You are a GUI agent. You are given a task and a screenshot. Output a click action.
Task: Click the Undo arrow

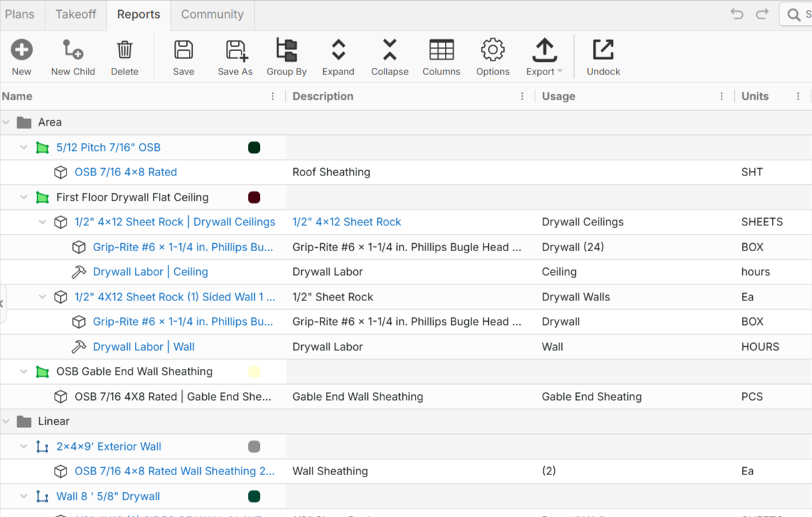(x=737, y=14)
